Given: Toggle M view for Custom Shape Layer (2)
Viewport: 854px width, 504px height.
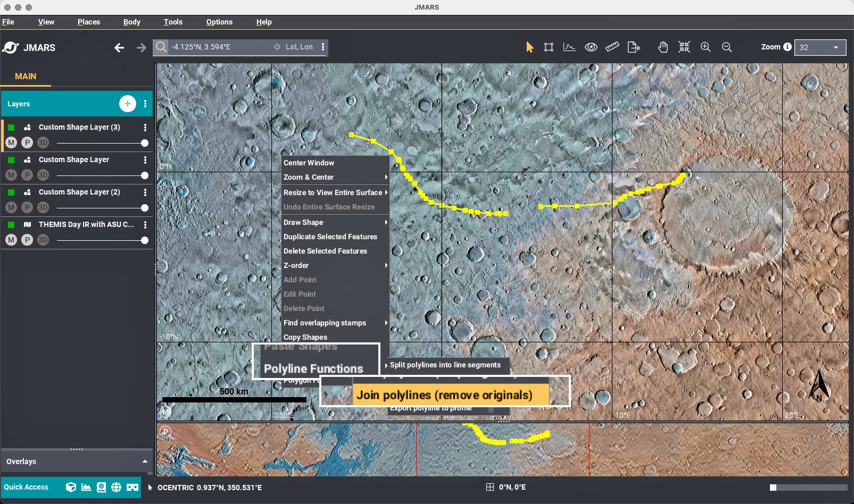Looking at the screenshot, I should point(11,208).
